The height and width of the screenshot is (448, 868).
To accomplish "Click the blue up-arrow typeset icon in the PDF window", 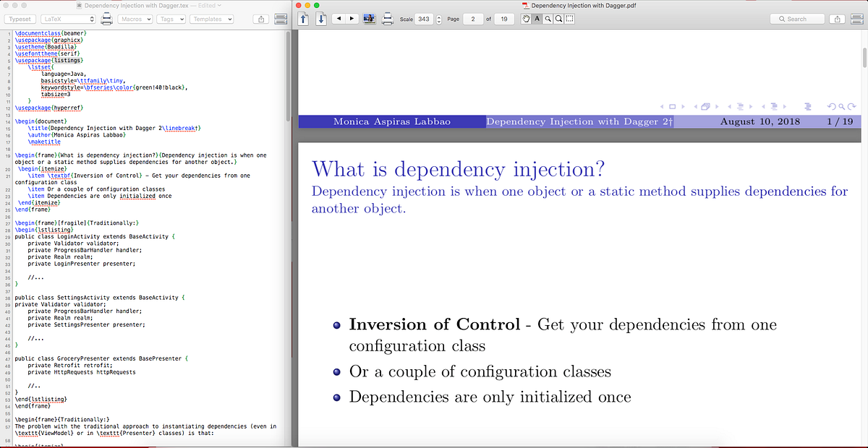I will pyautogui.click(x=303, y=19).
